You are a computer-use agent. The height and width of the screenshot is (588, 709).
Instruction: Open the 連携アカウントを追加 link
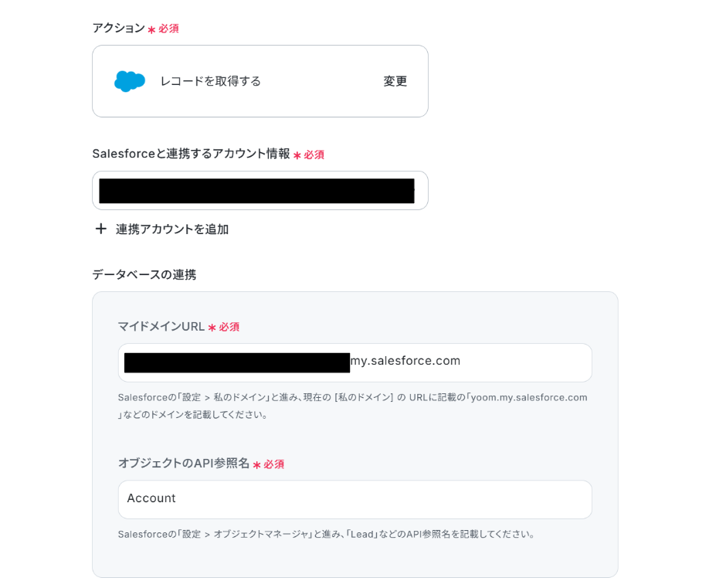171,229
